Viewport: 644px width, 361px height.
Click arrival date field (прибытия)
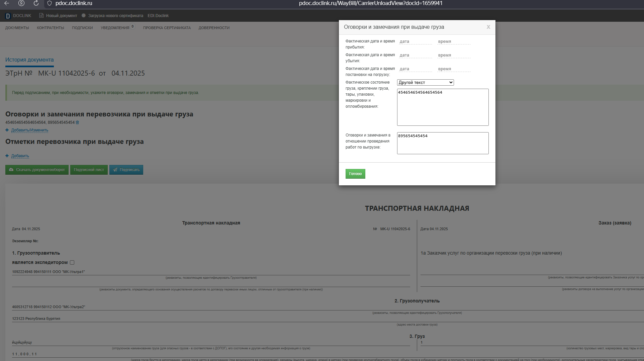[x=415, y=41]
